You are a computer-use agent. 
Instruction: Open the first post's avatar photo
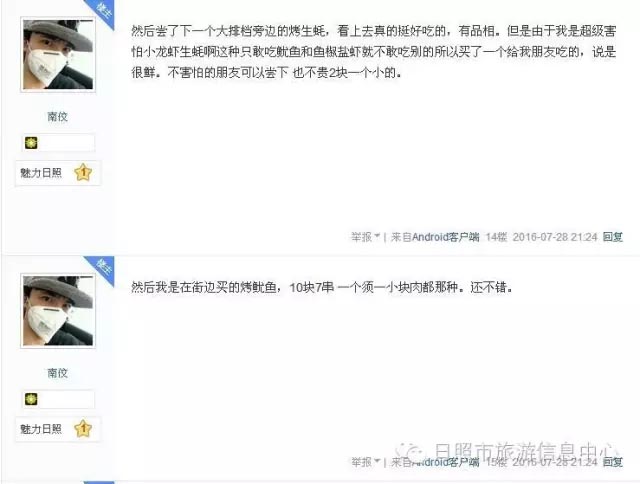[x=58, y=55]
